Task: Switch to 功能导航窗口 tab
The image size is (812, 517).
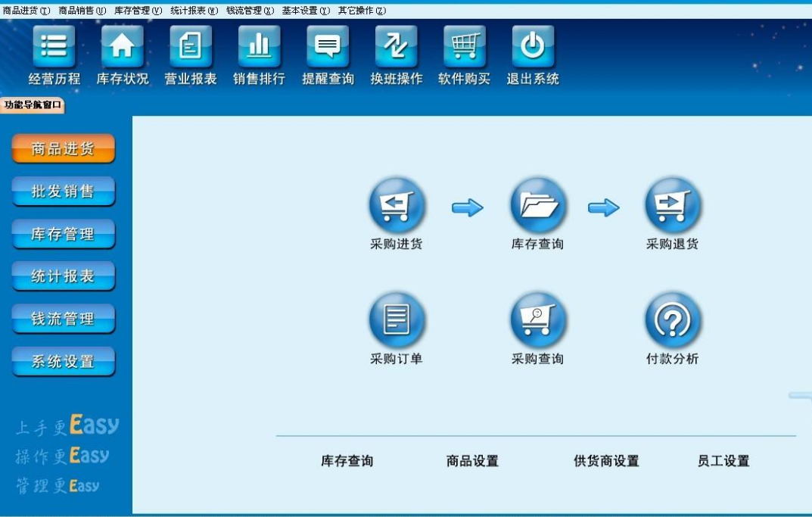Action: [x=33, y=105]
